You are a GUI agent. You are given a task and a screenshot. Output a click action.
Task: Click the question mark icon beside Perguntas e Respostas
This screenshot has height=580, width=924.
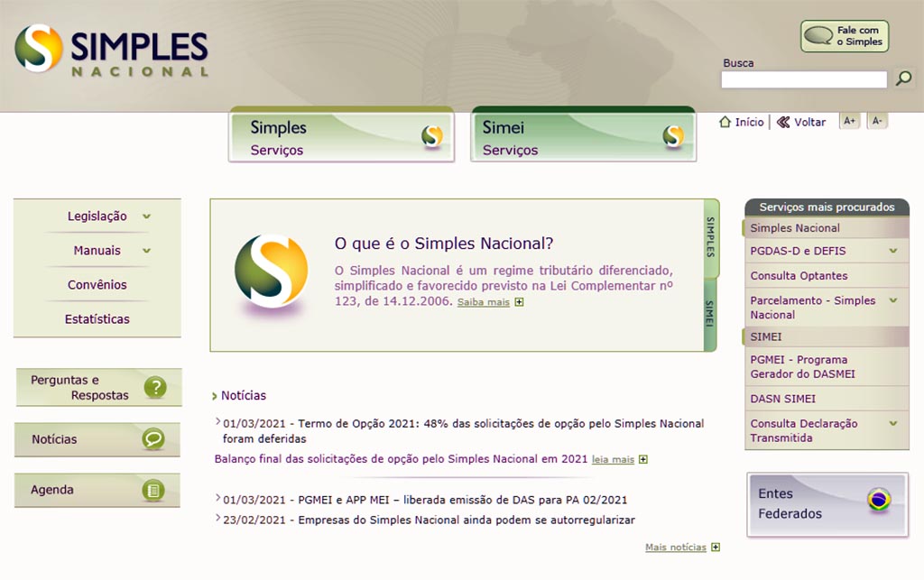point(155,388)
